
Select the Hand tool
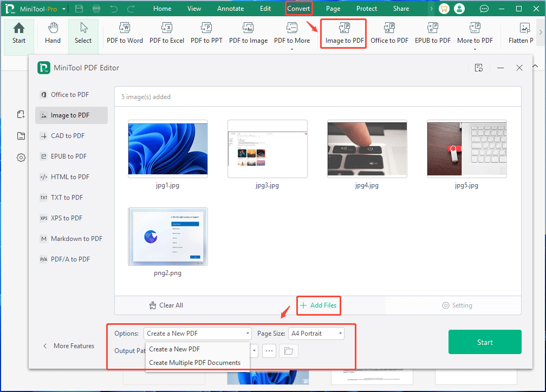click(52, 34)
